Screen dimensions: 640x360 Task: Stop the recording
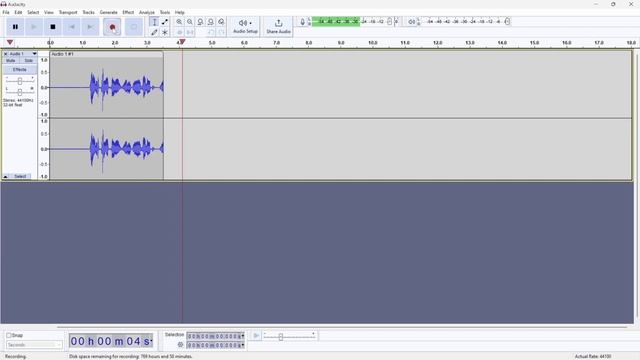click(53, 27)
